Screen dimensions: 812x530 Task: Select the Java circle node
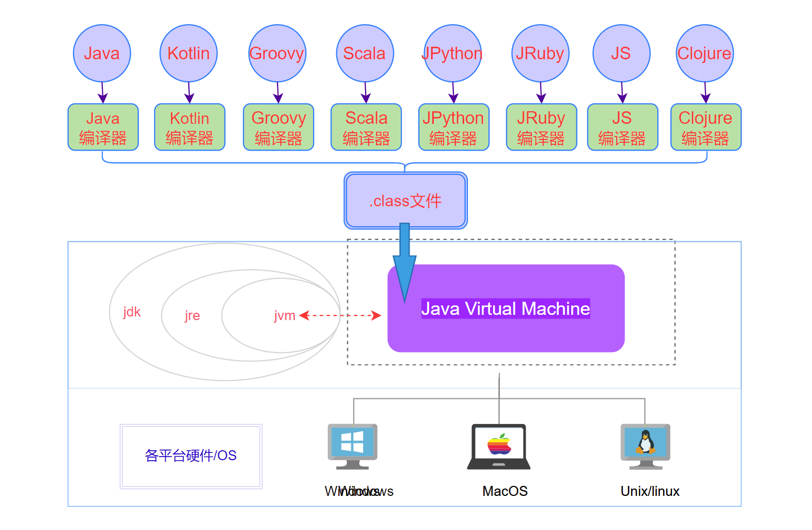coord(102,53)
